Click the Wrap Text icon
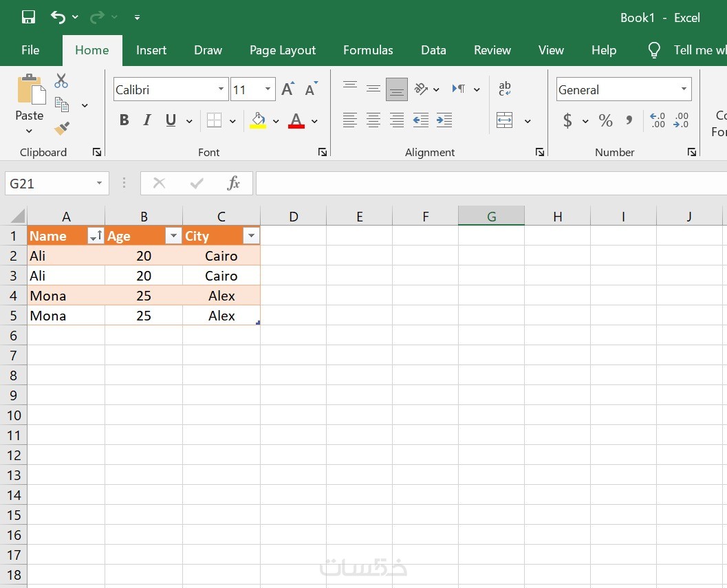The height and width of the screenshot is (588, 727). coord(504,88)
